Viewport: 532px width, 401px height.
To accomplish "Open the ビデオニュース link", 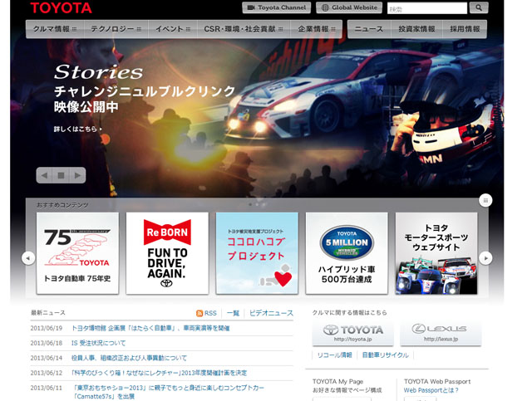I will [271, 313].
